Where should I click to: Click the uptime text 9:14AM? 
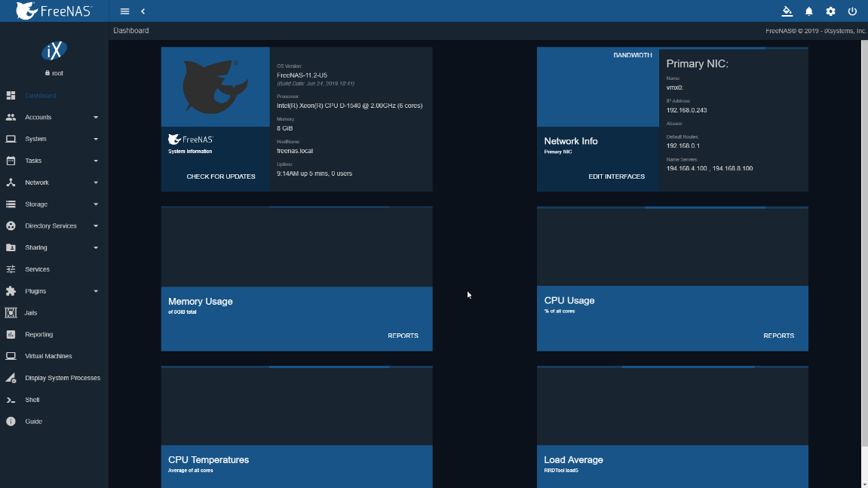coord(314,173)
